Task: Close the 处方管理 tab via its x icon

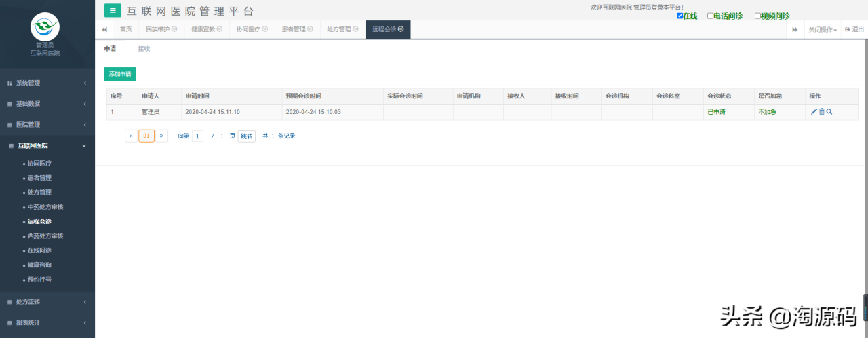Action: point(356,29)
